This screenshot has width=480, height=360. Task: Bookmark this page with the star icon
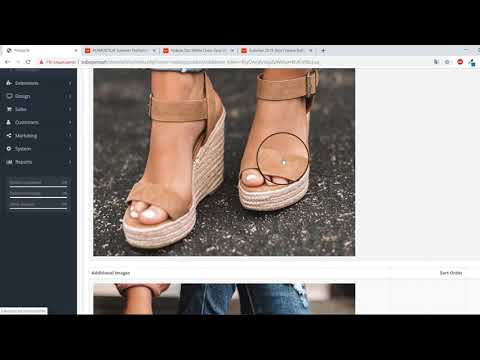(x=447, y=62)
